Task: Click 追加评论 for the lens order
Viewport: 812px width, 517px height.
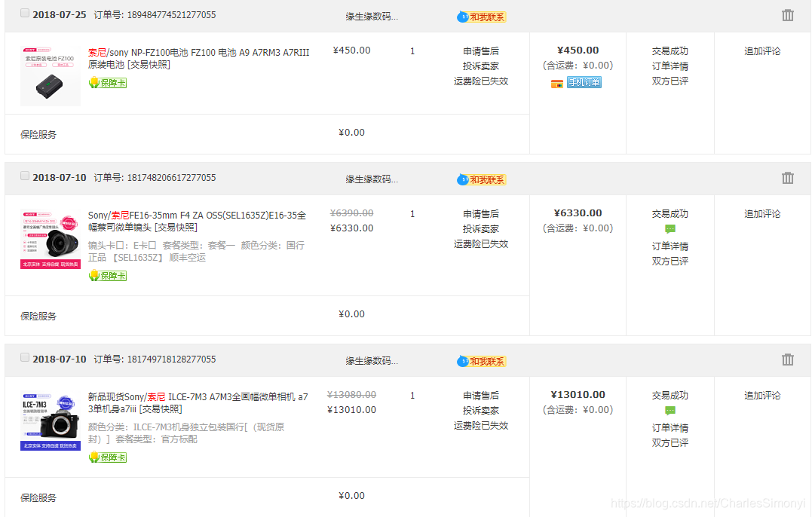Action: [x=762, y=214]
